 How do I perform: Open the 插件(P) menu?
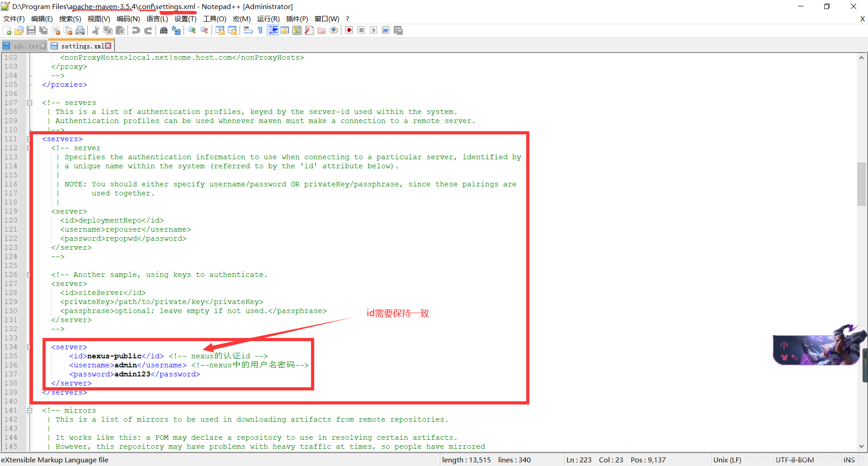click(x=297, y=19)
